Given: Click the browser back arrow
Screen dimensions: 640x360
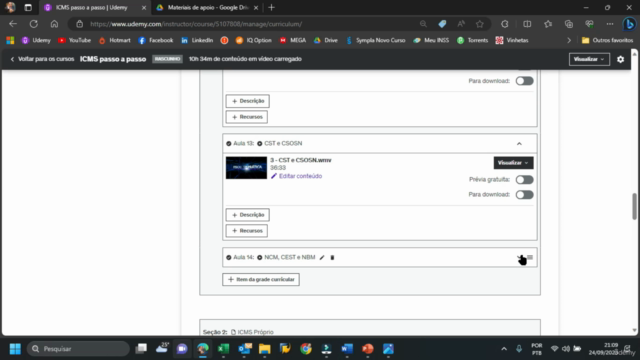Looking at the screenshot, I should (x=13, y=24).
